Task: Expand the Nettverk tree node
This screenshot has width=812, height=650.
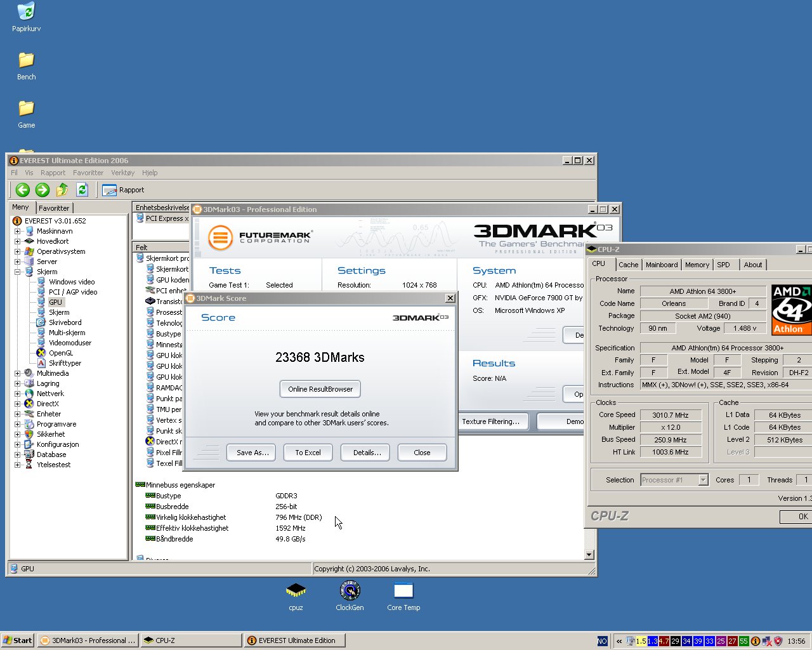Action: 18,394
